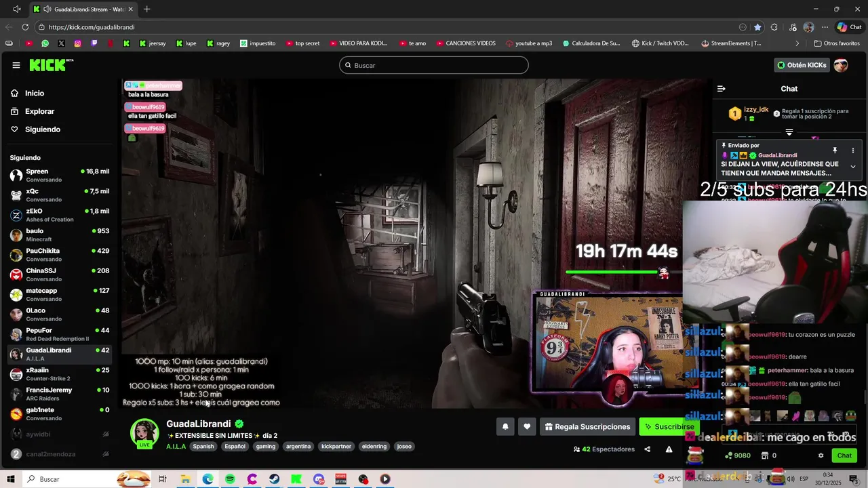Click the Buscar search field on Kick
The width and height of the screenshot is (868, 488).
(x=434, y=65)
